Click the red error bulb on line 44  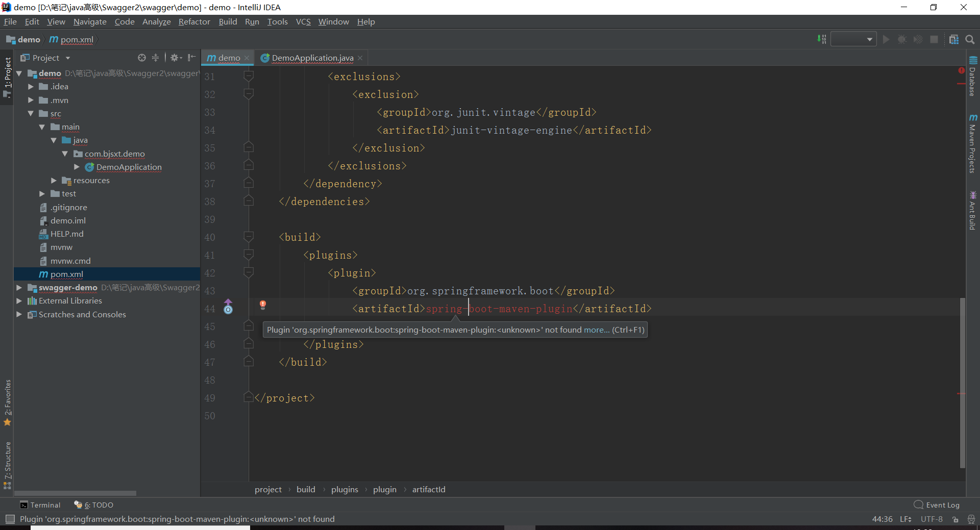[263, 305]
